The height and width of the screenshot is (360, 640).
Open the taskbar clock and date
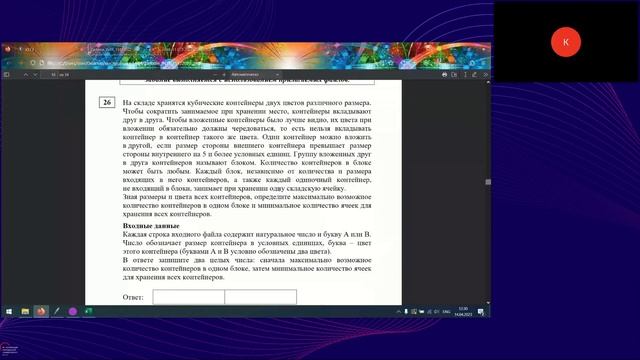(x=463, y=311)
